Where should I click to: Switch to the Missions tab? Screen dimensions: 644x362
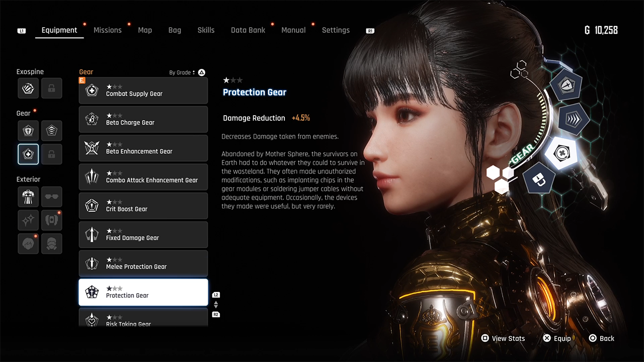tap(108, 30)
